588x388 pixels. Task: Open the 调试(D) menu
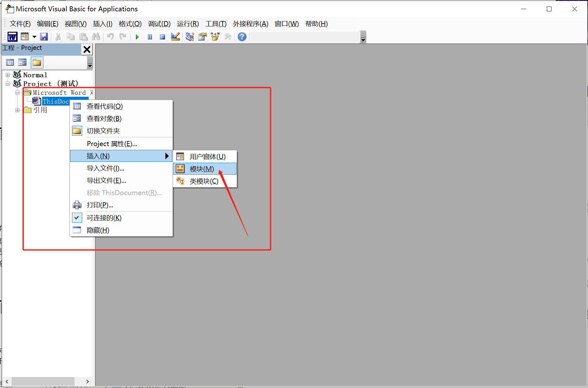159,24
